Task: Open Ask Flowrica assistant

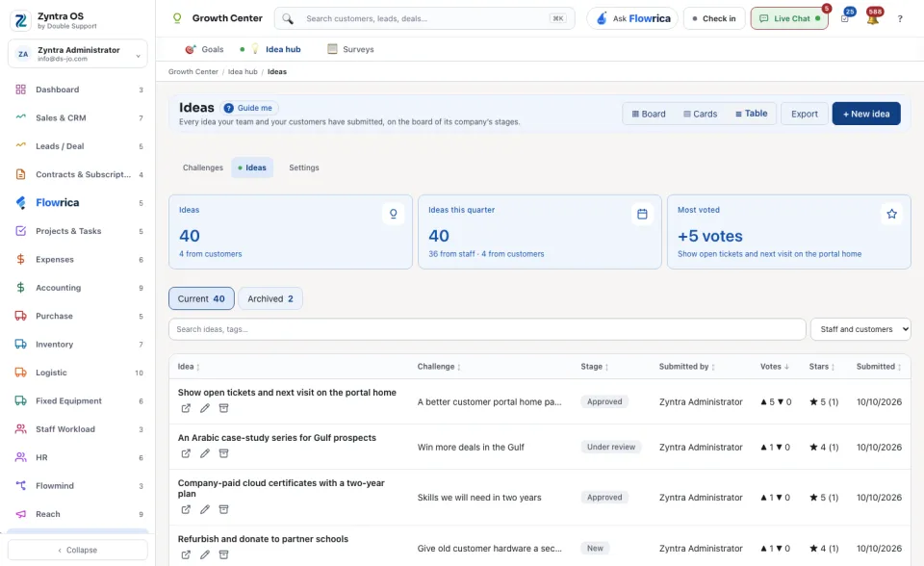Action: click(x=632, y=19)
